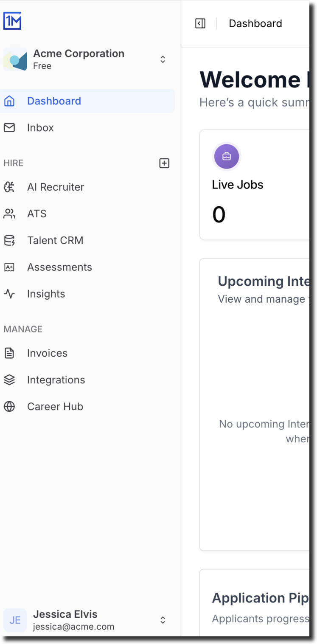Screen dimensions: 317x644
Task: Open the Dashboard menu item
Action: [87, 101]
